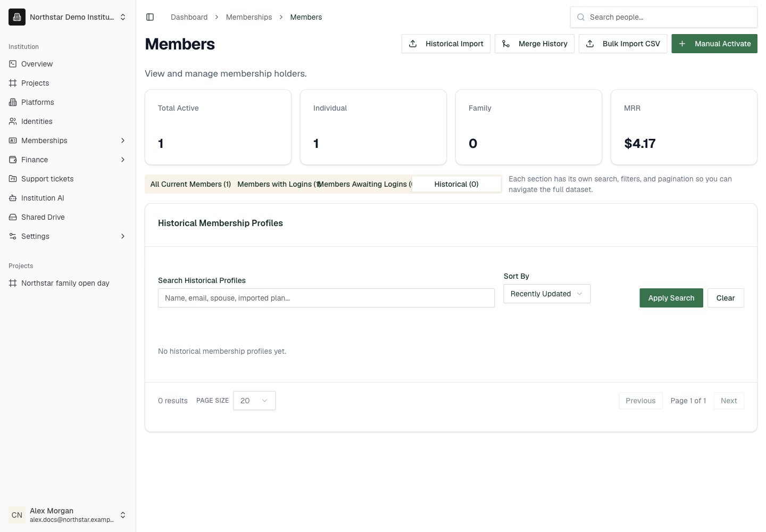Viewport: 766px width, 532px height.
Task: Click the Identities people icon
Action: [13, 121]
